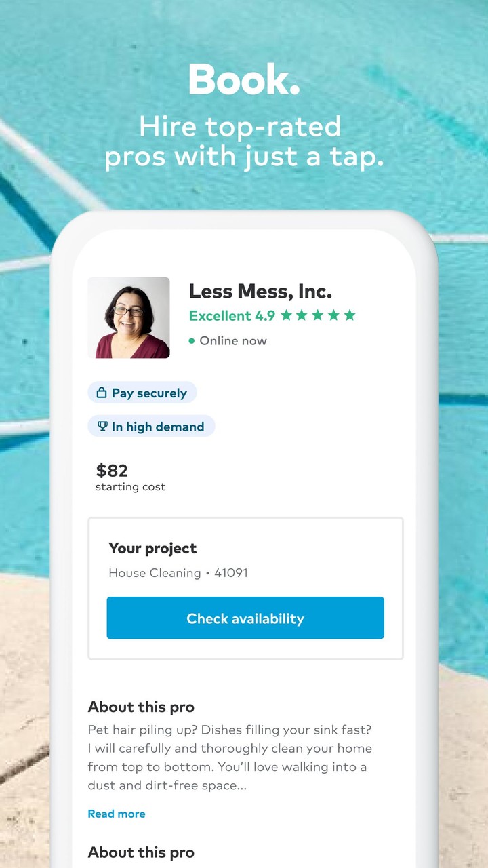
Task: Click the middle star of the rating
Action: click(x=318, y=315)
